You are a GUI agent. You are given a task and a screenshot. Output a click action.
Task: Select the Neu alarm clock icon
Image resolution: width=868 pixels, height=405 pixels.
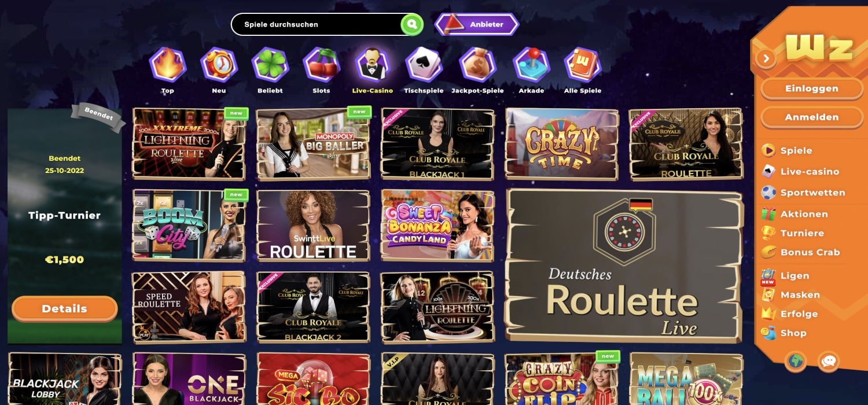[x=219, y=64]
